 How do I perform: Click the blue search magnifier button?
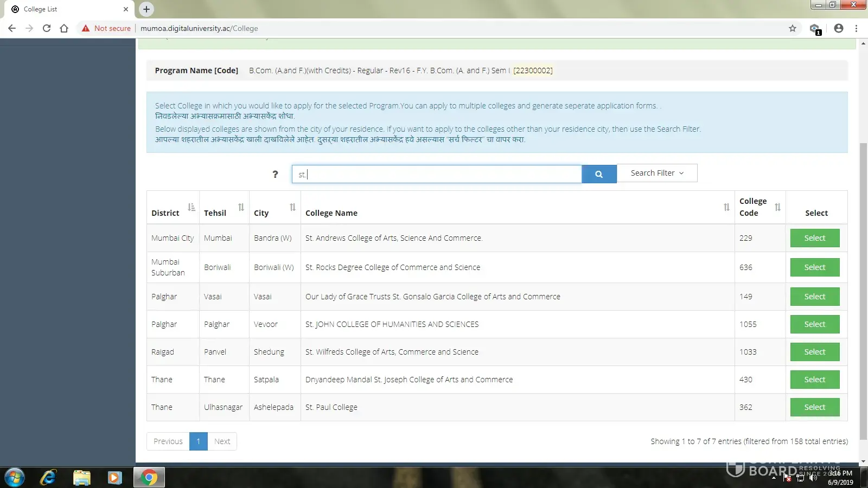(x=598, y=174)
